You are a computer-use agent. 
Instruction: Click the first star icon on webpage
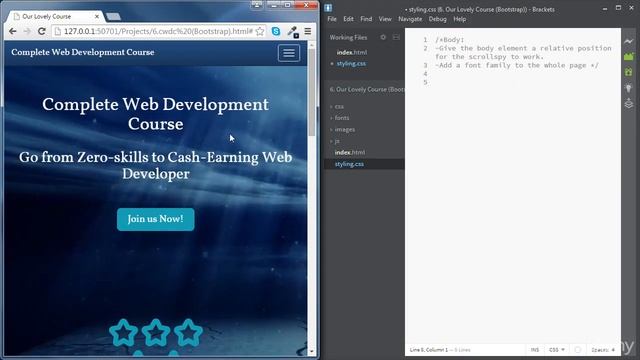click(x=123, y=333)
